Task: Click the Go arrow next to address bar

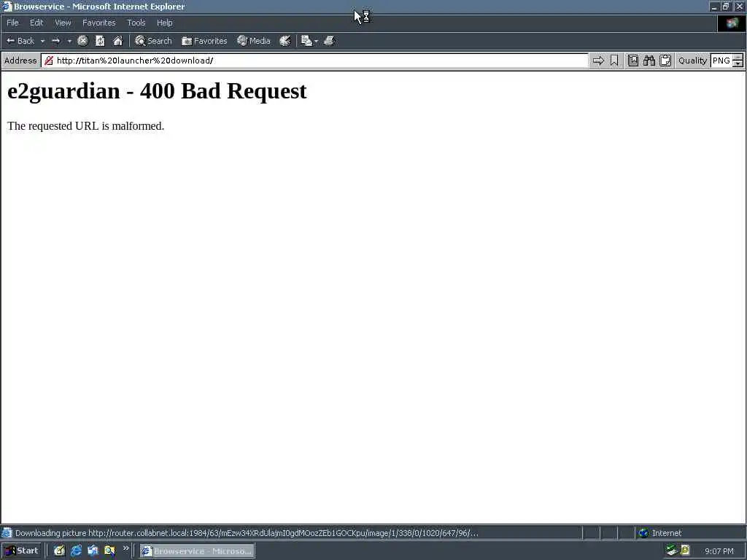Action: 598,61
